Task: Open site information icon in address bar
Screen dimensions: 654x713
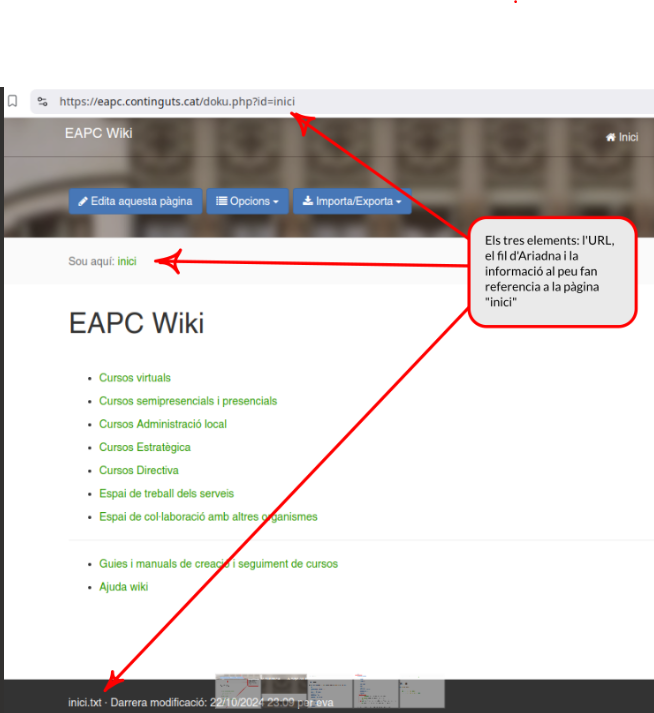Action: [x=42, y=101]
